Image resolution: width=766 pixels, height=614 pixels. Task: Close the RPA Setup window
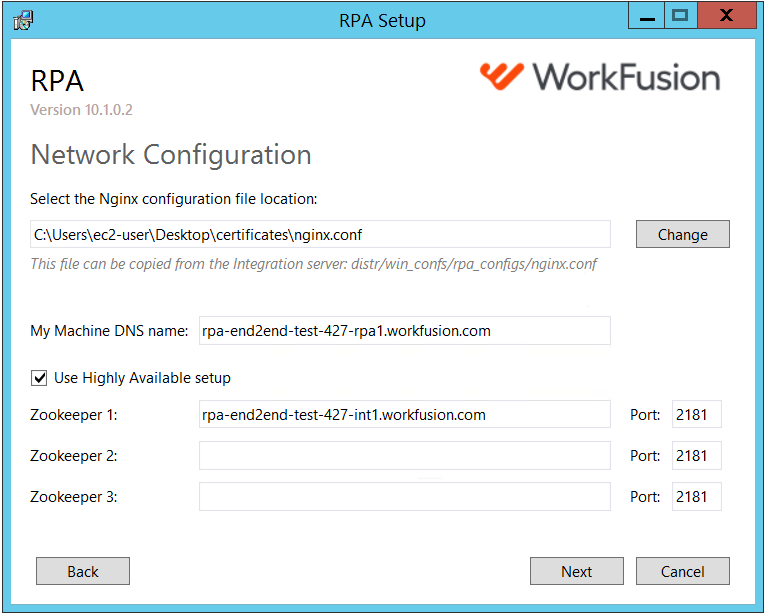pos(726,17)
